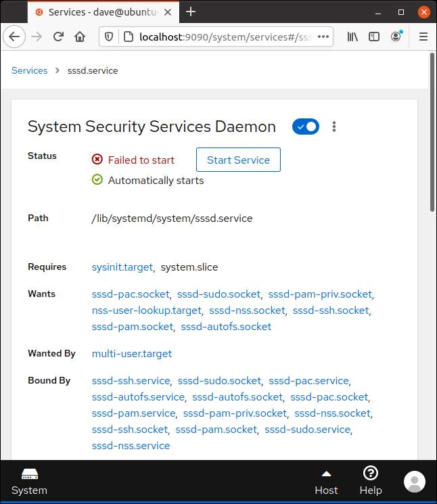Viewport: 437px width, 504px height.
Task: Click the user avatar in bottom bar
Action: [414, 482]
